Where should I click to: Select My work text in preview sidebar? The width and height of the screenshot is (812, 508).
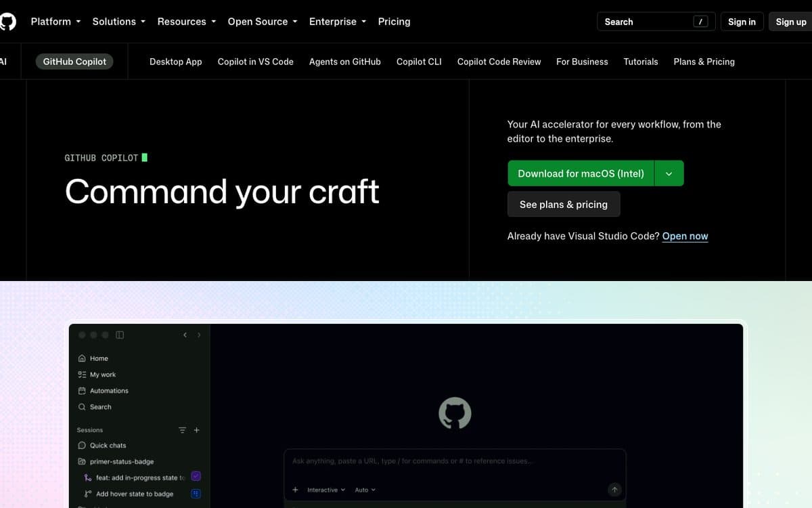(x=103, y=375)
